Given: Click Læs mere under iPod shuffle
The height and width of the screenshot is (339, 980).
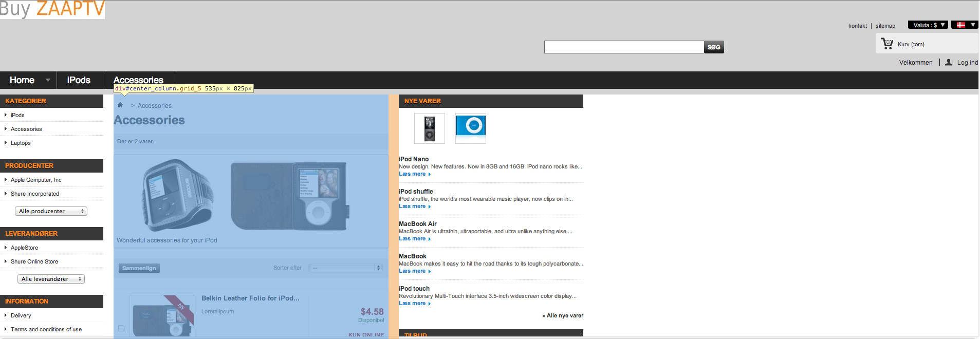Looking at the screenshot, I should [x=415, y=206].
